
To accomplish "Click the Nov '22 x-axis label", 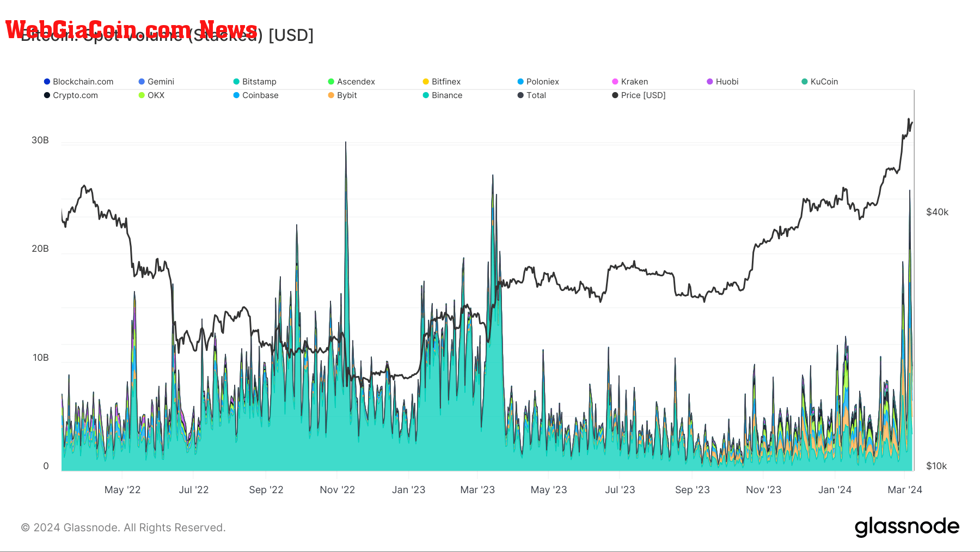I will [338, 490].
